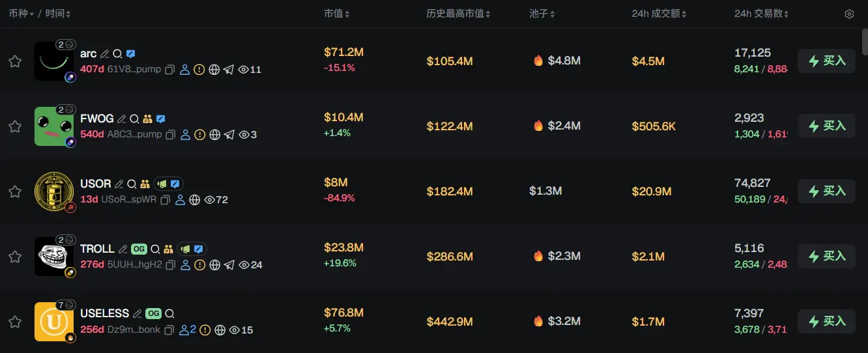The width and height of the screenshot is (868, 353).
Task: Open the website globe icon for USOR
Action: (x=194, y=200)
